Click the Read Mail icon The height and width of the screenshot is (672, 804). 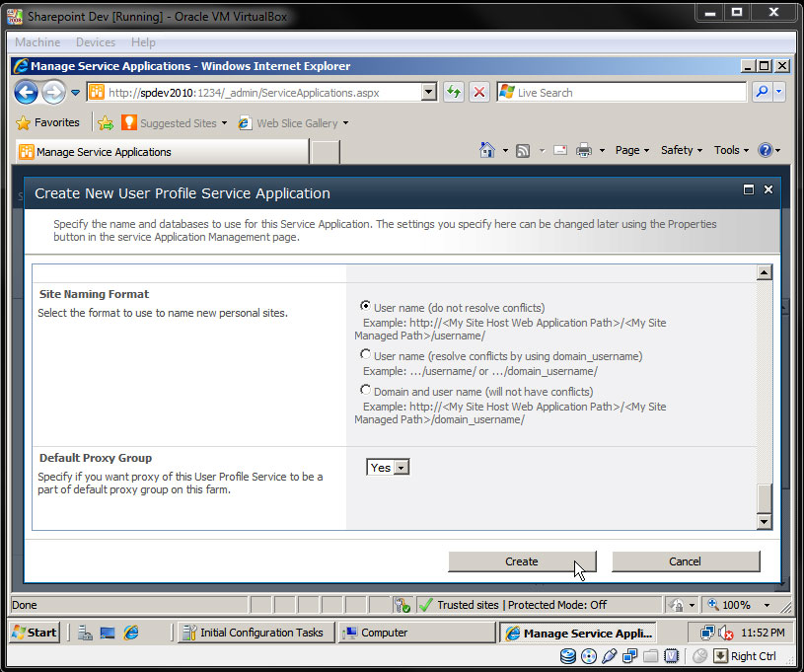tap(560, 150)
